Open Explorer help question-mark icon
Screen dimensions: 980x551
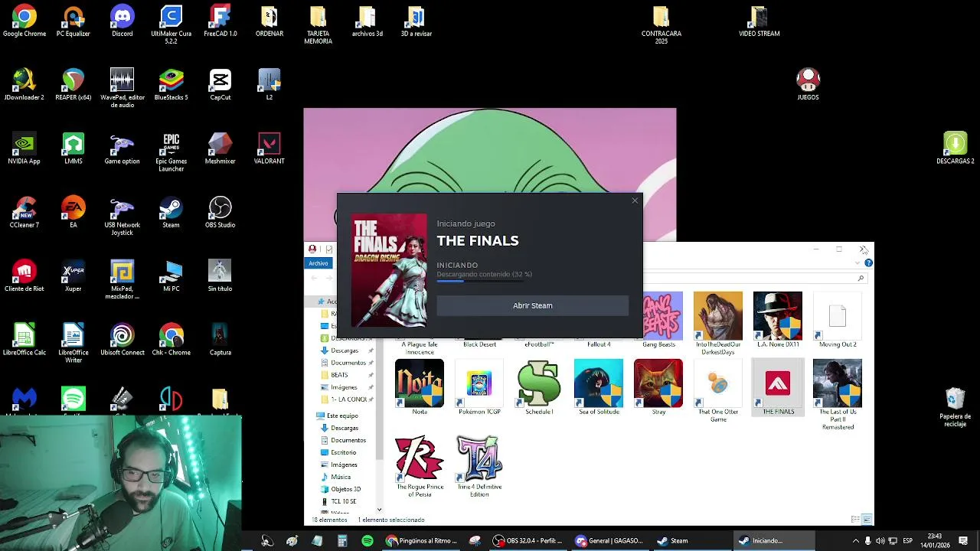[x=868, y=263]
